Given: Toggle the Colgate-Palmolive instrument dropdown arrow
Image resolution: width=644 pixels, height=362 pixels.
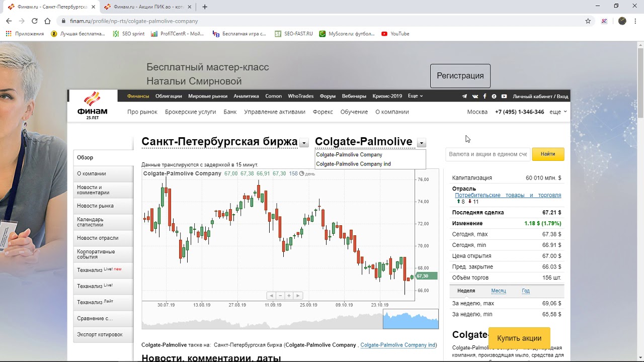Looking at the screenshot, I should (x=422, y=143).
